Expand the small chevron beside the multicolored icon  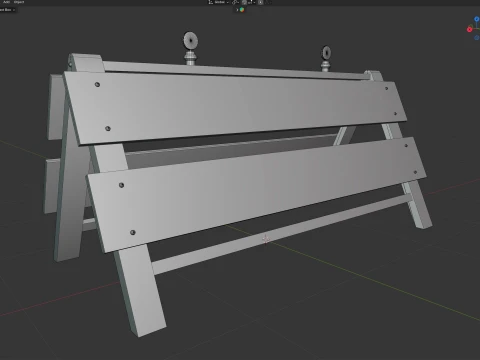coord(237,10)
